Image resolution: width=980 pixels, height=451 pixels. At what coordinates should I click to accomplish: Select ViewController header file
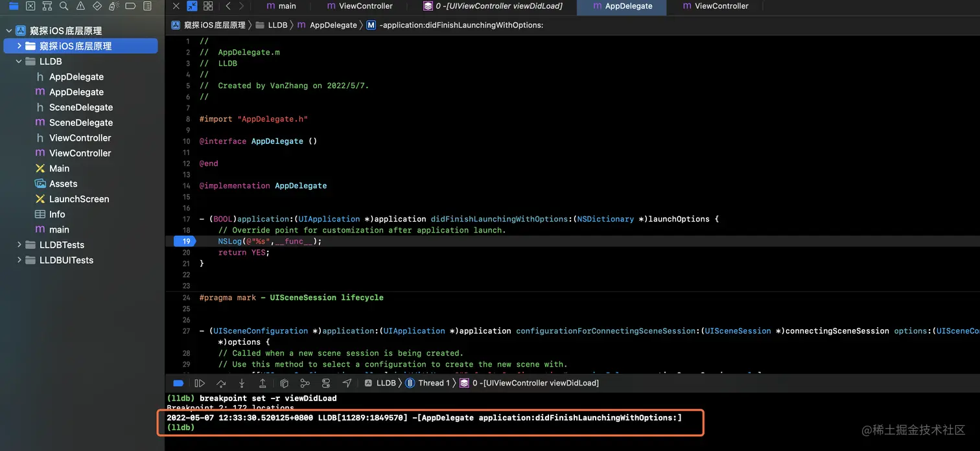[80, 138]
